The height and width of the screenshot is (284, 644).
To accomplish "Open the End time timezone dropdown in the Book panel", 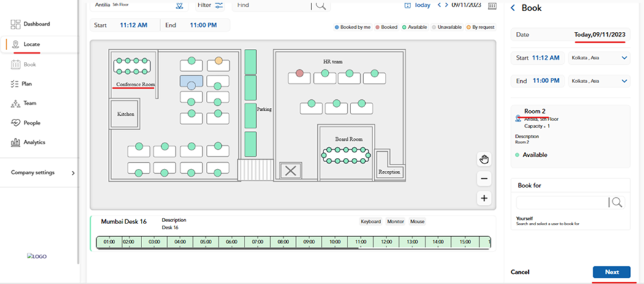I will 599,81.
